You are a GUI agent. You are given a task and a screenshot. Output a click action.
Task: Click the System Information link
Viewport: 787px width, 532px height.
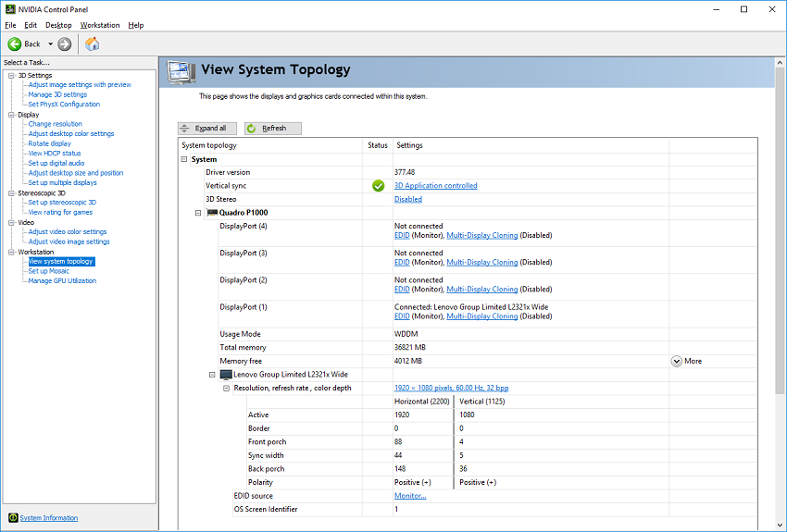[49, 518]
